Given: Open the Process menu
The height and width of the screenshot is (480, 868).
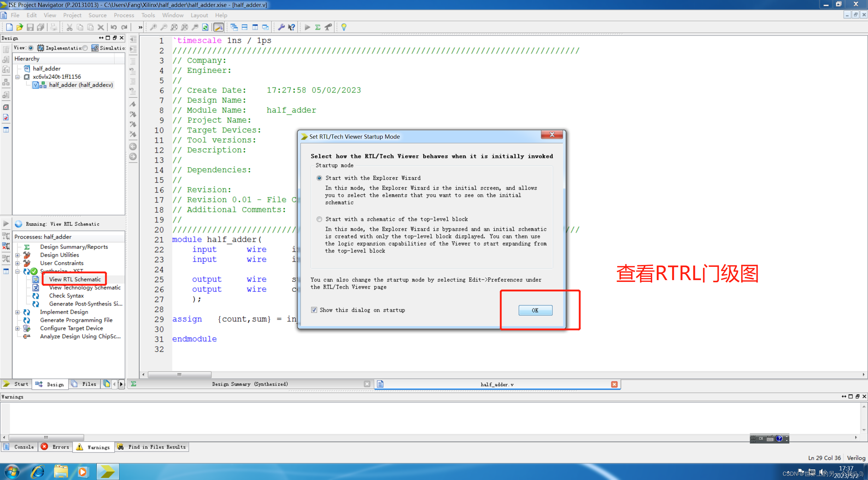Looking at the screenshot, I should click(124, 15).
